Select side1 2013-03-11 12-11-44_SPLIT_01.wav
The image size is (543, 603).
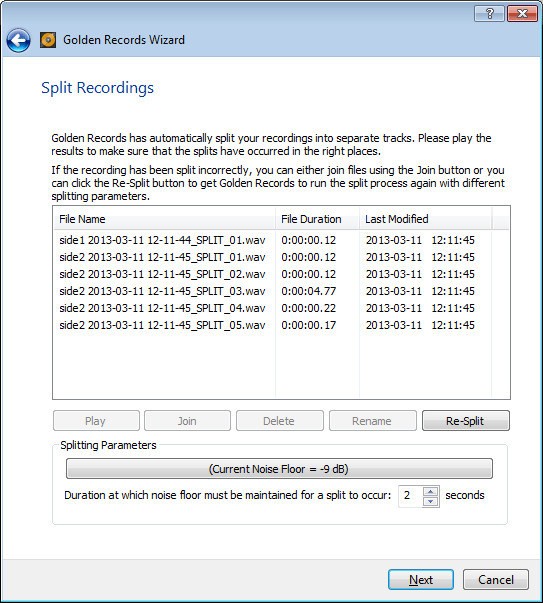pyautogui.click(x=162, y=240)
